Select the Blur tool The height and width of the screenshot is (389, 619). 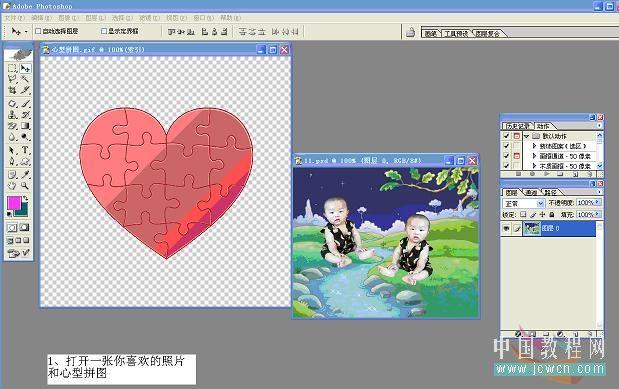(12, 137)
